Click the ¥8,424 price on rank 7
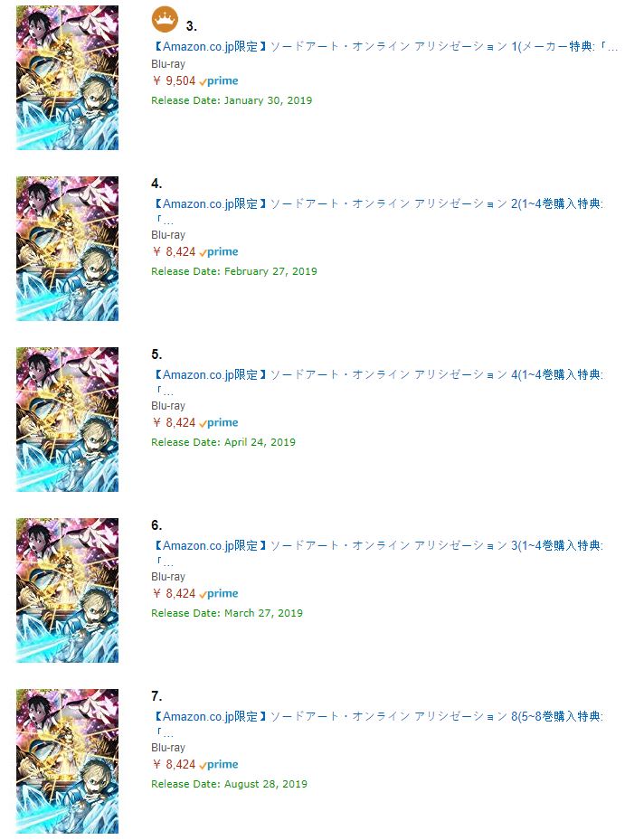The width and height of the screenshot is (625, 840). click(174, 764)
